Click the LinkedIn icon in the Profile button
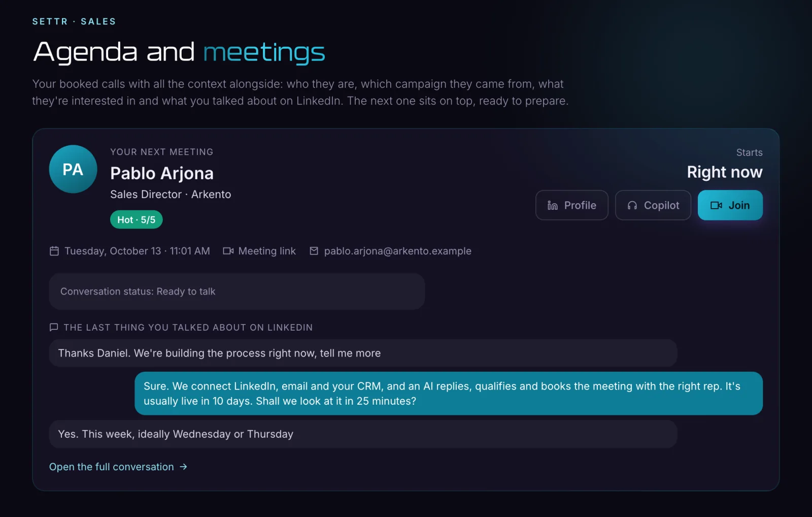This screenshot has width=812, height=517. click(553, 205)
